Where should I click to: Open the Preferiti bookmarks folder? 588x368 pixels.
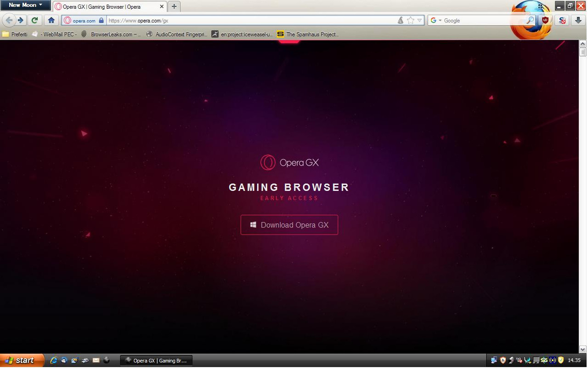[x=15, y=34]
